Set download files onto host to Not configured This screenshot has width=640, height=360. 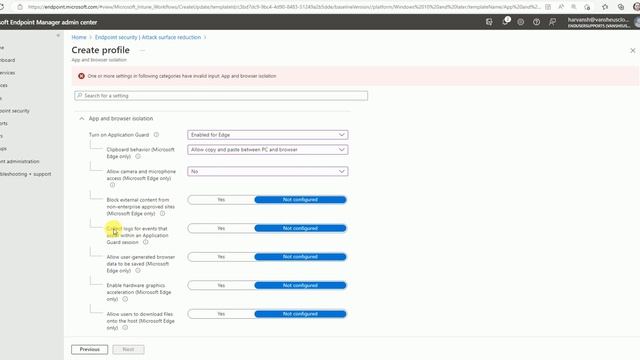point(300,314)
